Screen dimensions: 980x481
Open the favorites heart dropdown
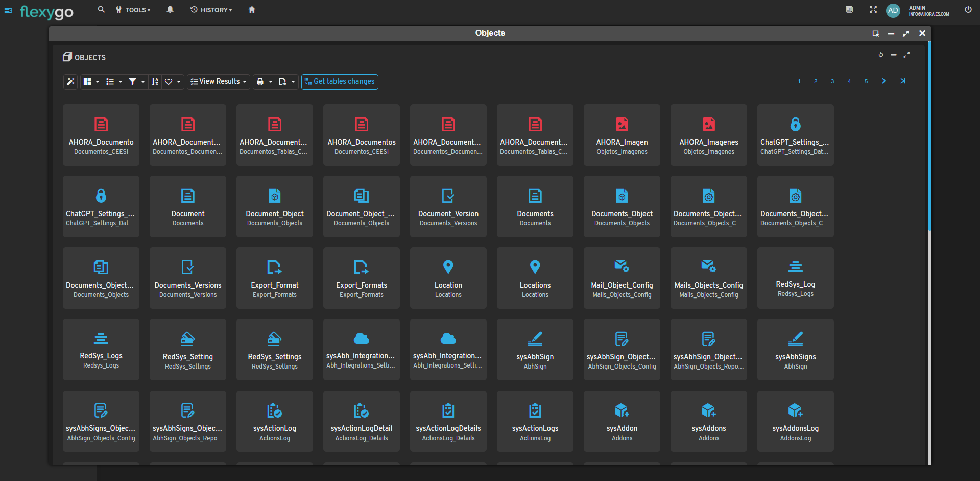point(173,82)
